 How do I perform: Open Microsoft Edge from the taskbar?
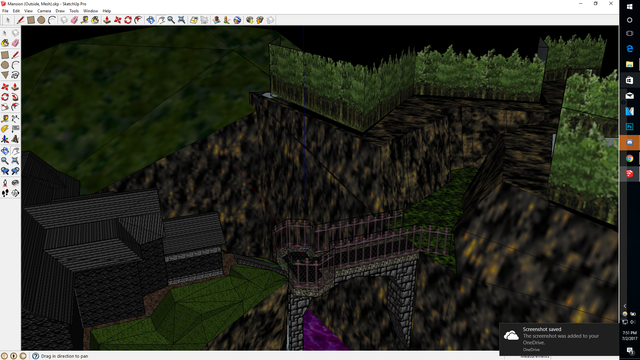click(629, 49)
